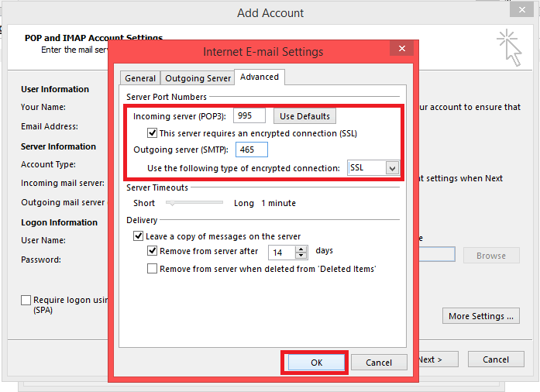Cancel the Add Account wizard
540x392 pixels.
point(496,359)
